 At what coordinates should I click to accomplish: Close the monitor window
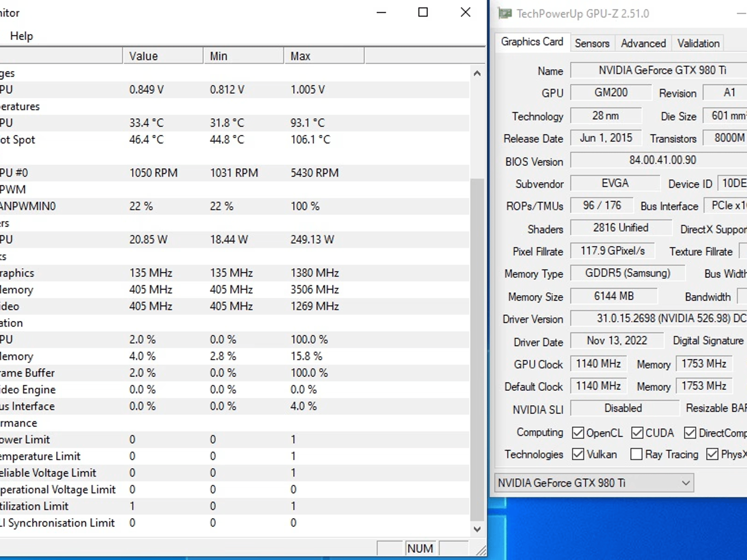click(x=465, y=13)
